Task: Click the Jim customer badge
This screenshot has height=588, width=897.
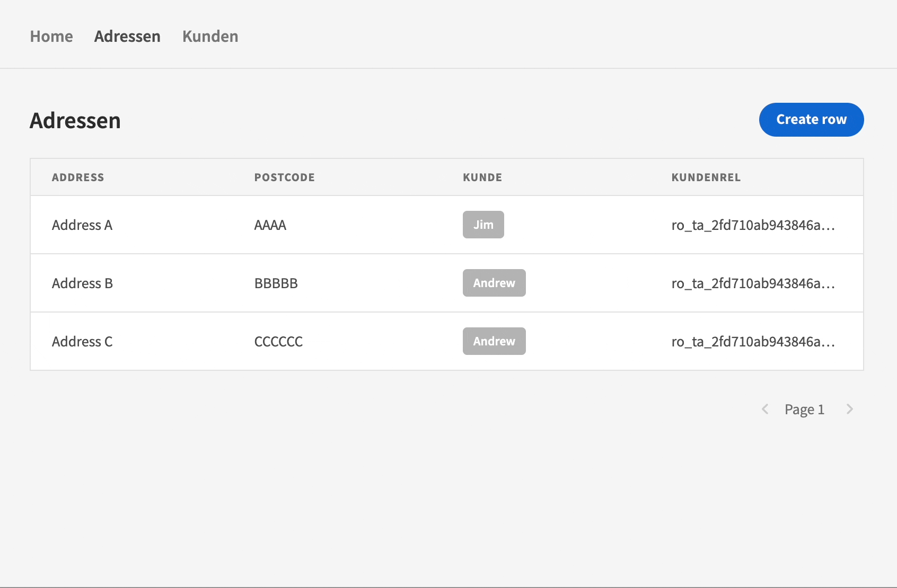Action: tap(483, 225)
